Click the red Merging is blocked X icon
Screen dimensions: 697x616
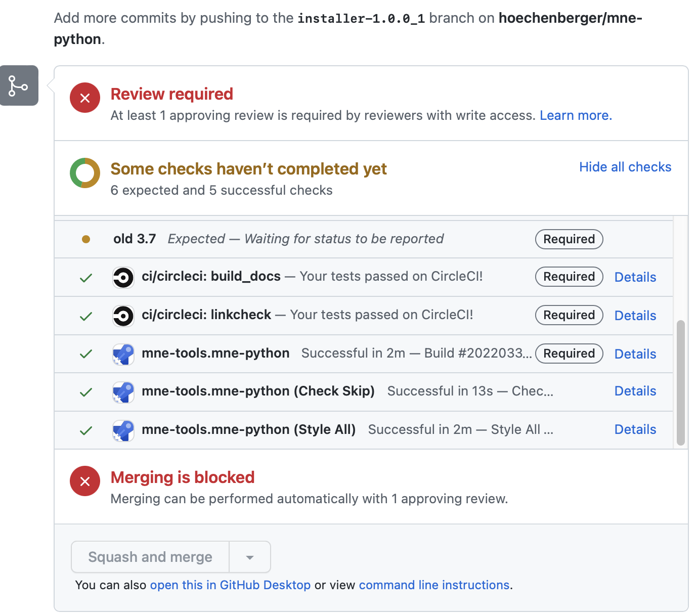(x=84, y=481)
